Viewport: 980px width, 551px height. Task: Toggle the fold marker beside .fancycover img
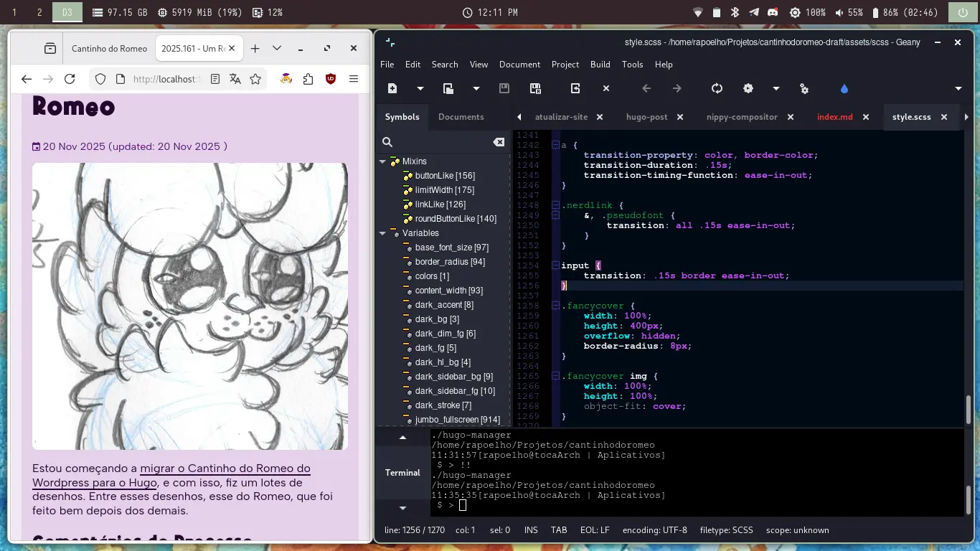[x=555, y=376]
